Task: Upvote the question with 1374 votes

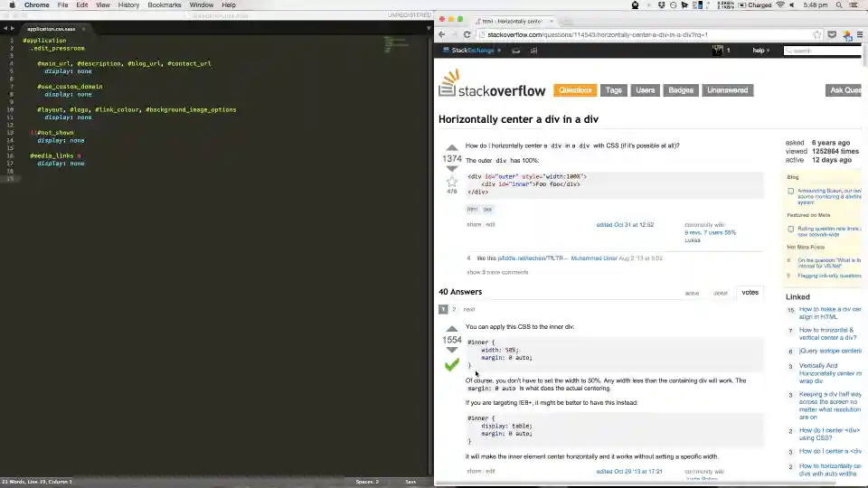Action: (x=452, y=147)
